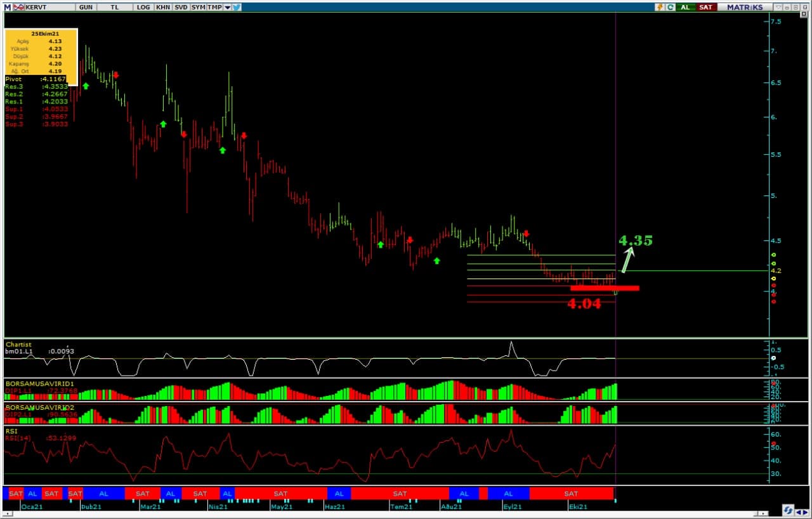The height and width of the screenshot is (519, 812).
Task: Click the orange lightning bolt icon
Action: (660, 7)
